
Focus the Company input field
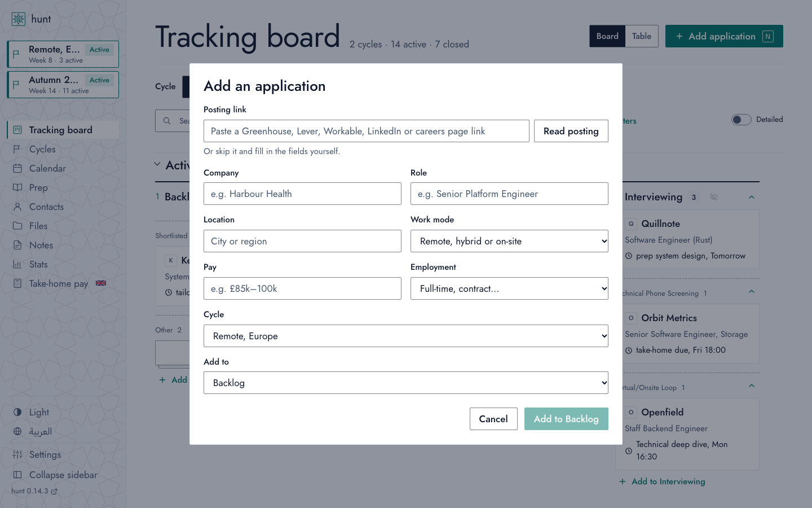pos(302,194)
